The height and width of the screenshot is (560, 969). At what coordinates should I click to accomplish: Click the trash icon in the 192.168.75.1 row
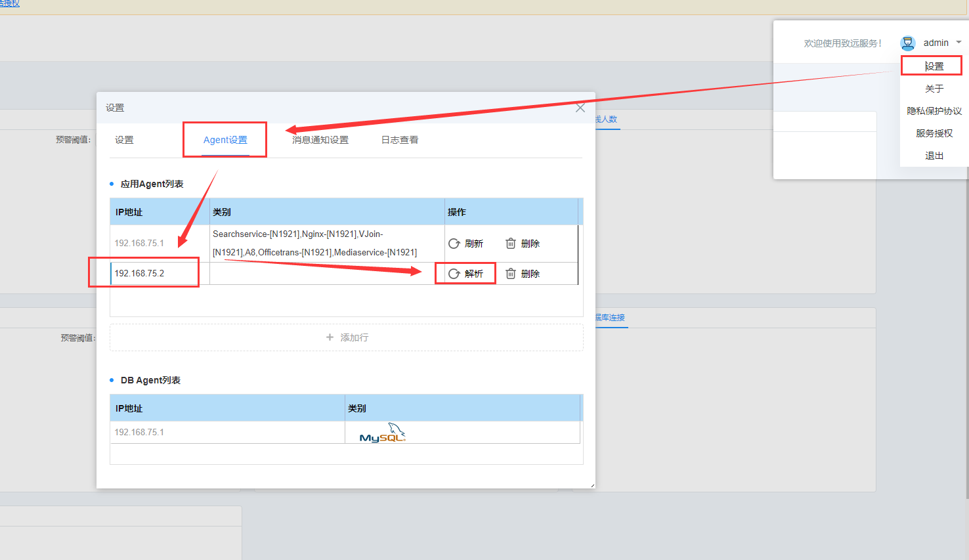511,244
